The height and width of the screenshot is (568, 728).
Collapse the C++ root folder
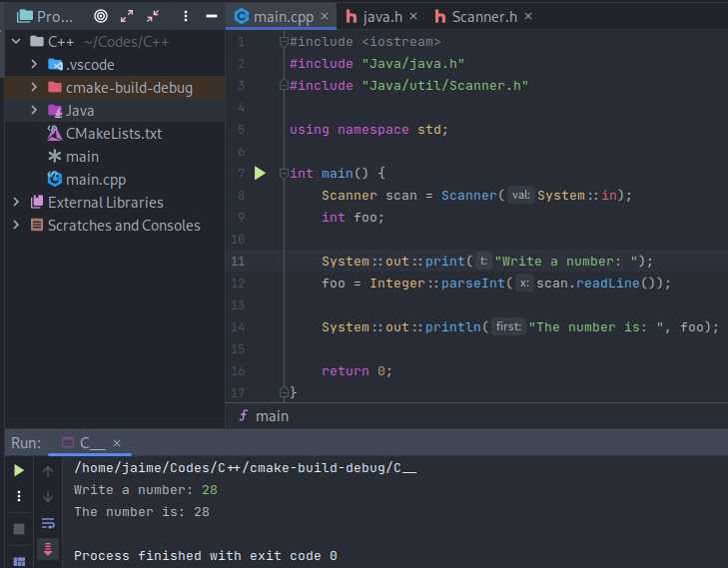(x=16, y=41)
